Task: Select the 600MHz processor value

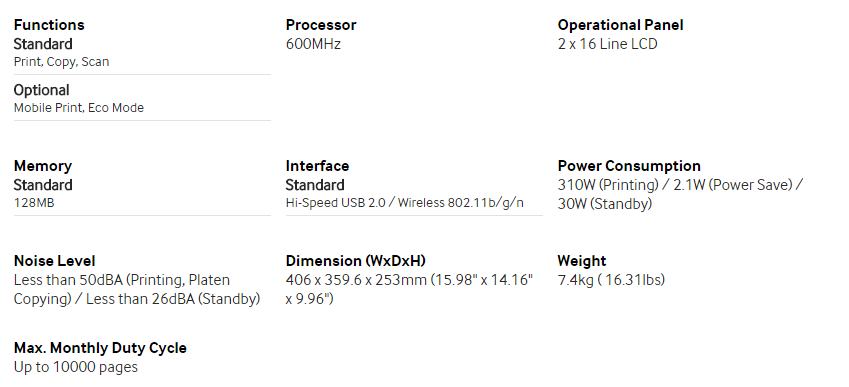Action: coord(313,44)
